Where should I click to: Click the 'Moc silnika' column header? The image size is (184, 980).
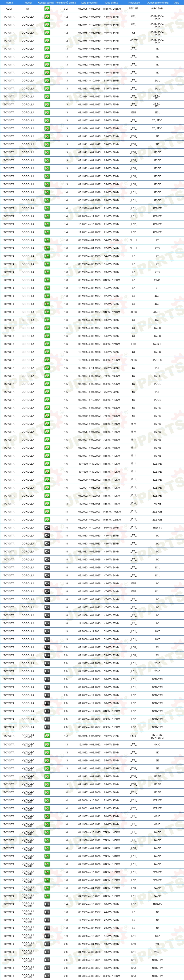pyautogui.click(x=112, y=2)
